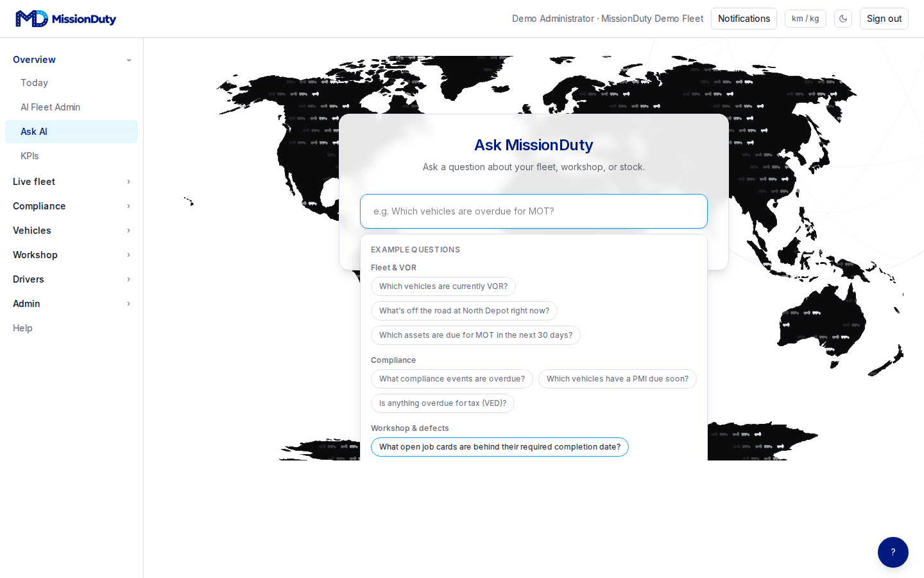Select 'Which vehicles have a PMI due soon?'

(x=617, y=379)
